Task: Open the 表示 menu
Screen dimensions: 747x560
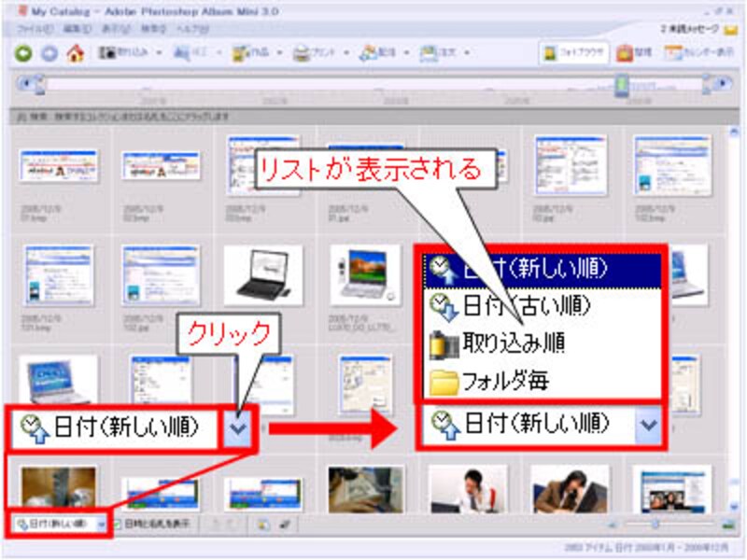Action: (x=116, y=29)
